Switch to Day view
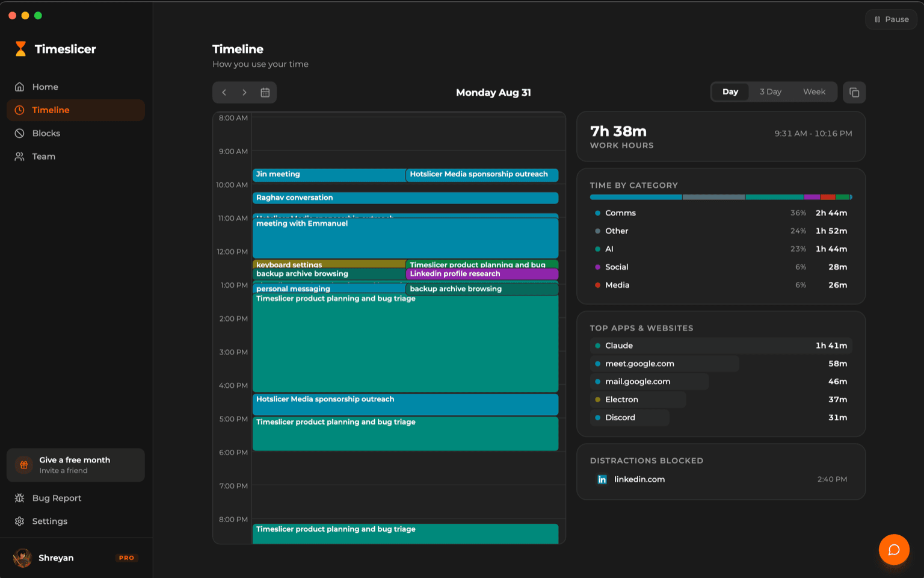The height and width of the screenshot is (578, 924). coord(730,92)
